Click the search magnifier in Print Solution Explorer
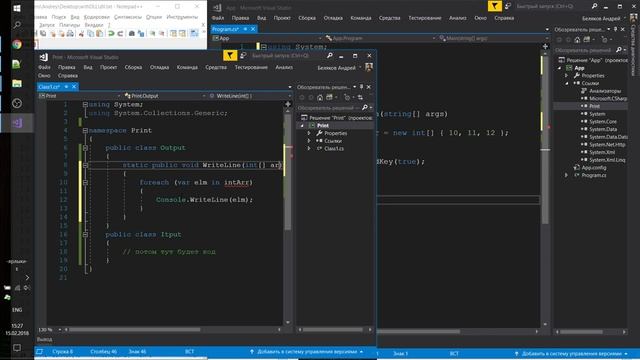This screenshot has height=360, width=640. pos(365,108)
